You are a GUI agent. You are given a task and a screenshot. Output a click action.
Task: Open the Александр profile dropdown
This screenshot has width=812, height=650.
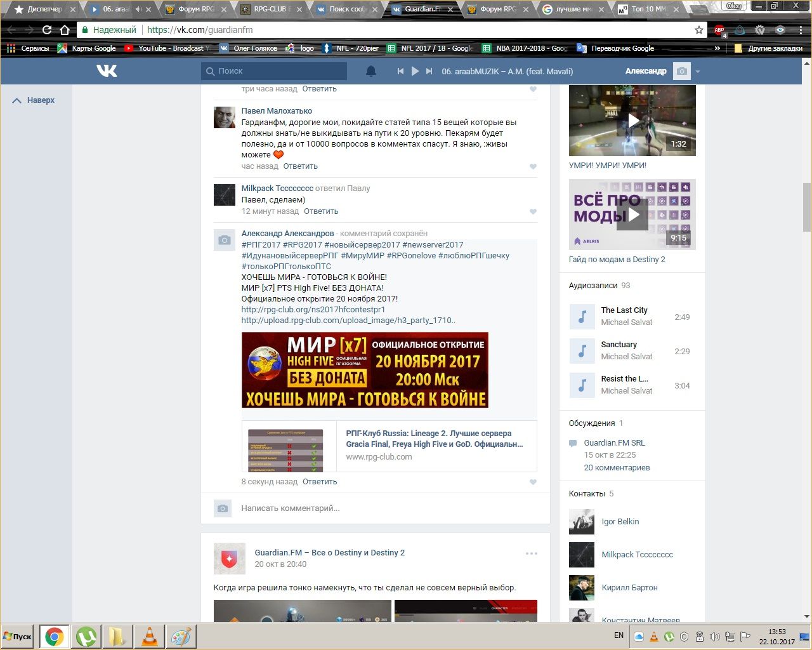tap(662, 71)
